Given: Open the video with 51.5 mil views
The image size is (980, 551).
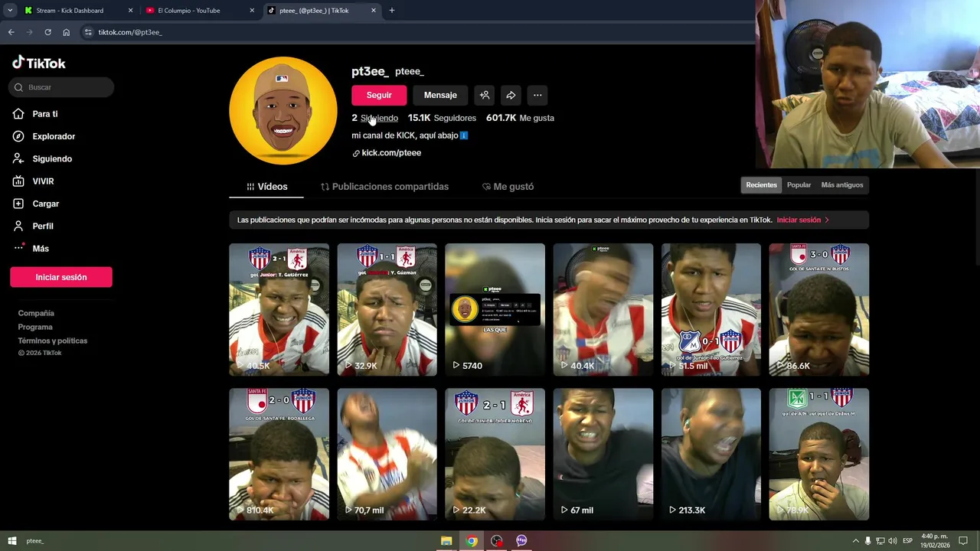Looking at the screenshot, I should click(x=710, y=309).
